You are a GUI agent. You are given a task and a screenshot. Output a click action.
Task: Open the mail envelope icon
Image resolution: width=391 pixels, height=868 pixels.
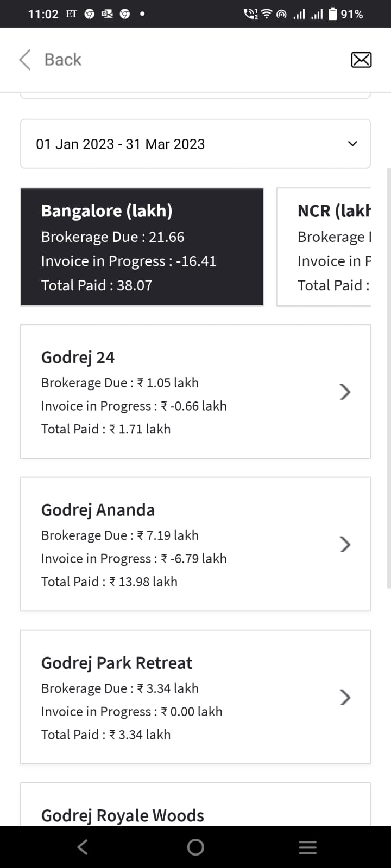361,60
